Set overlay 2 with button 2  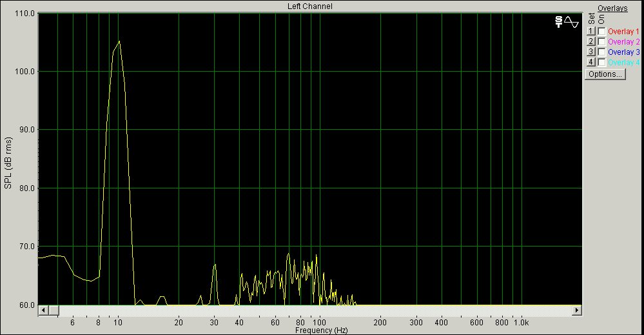click(x=590, y=41)
